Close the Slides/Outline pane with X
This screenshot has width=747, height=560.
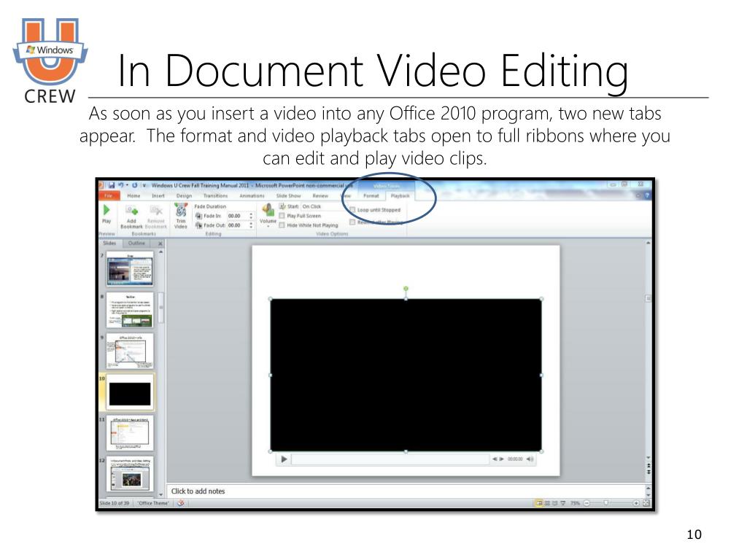pos(160,244)
